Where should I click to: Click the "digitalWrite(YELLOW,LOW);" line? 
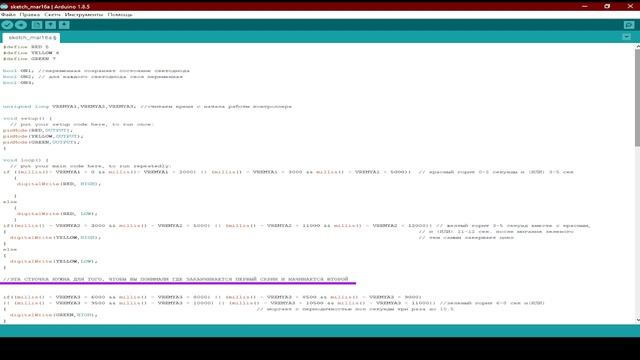click(x=53, y=261)
